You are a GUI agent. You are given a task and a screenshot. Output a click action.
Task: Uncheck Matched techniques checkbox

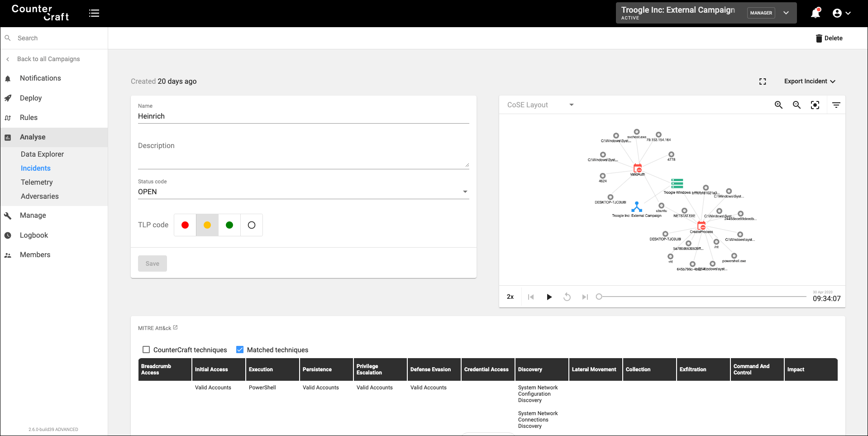click(x=240, y=350)
